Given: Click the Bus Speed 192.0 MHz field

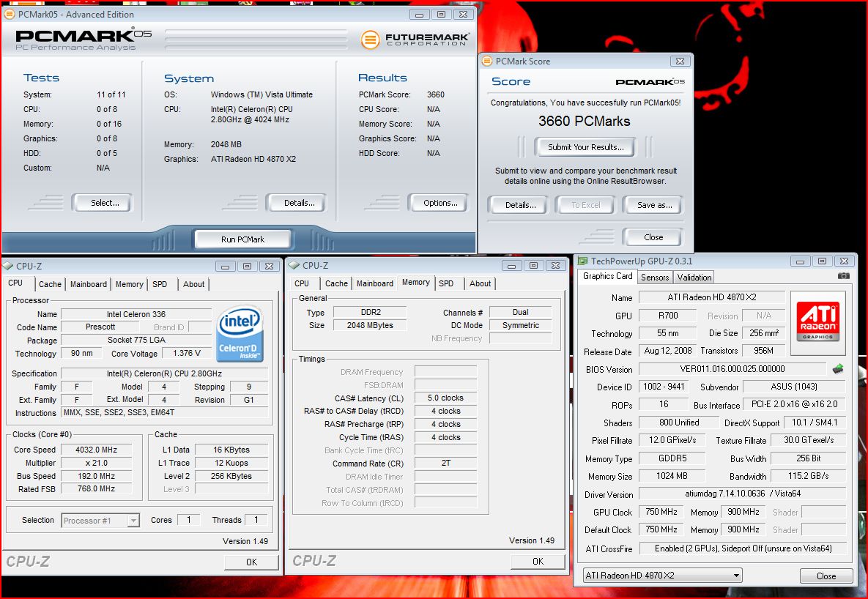Looking at the screenshot, I should click(96, 475).
